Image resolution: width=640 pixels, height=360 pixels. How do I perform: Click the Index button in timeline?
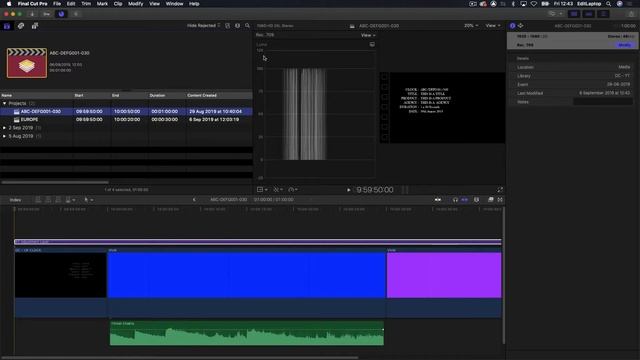click(15, 200)
